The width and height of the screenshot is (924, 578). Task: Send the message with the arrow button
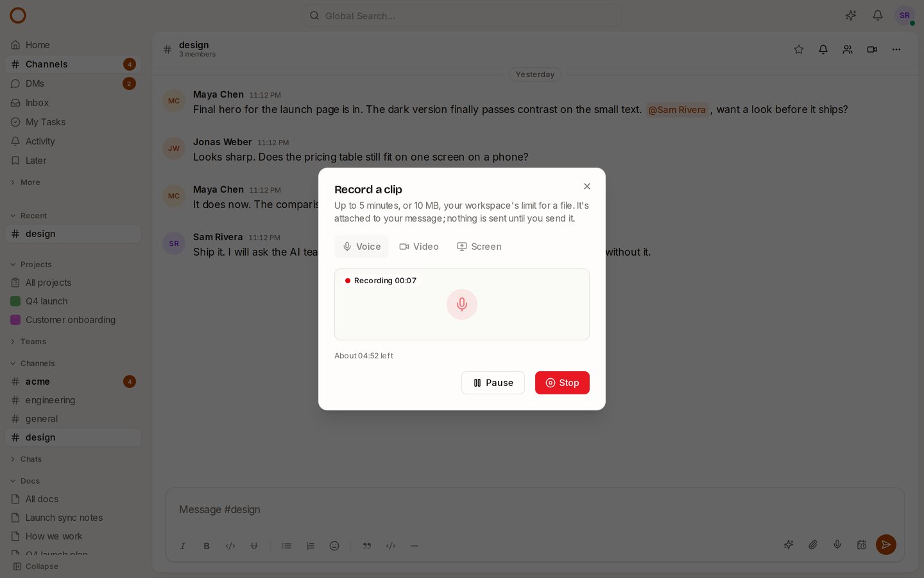click(886, 545)
